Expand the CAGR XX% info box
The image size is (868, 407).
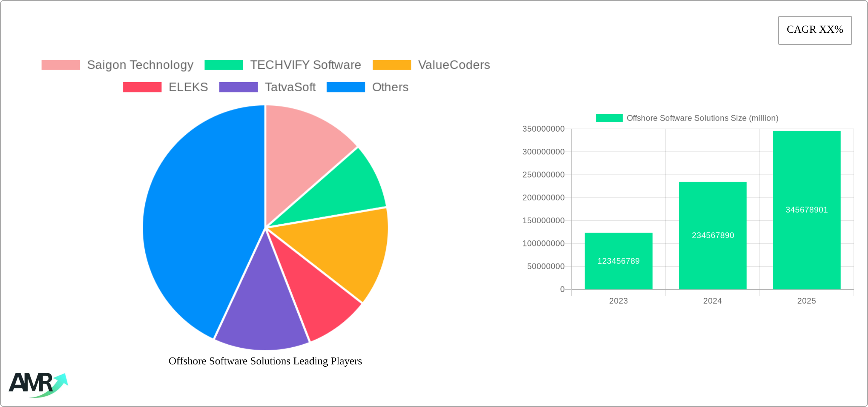(814, 29)
